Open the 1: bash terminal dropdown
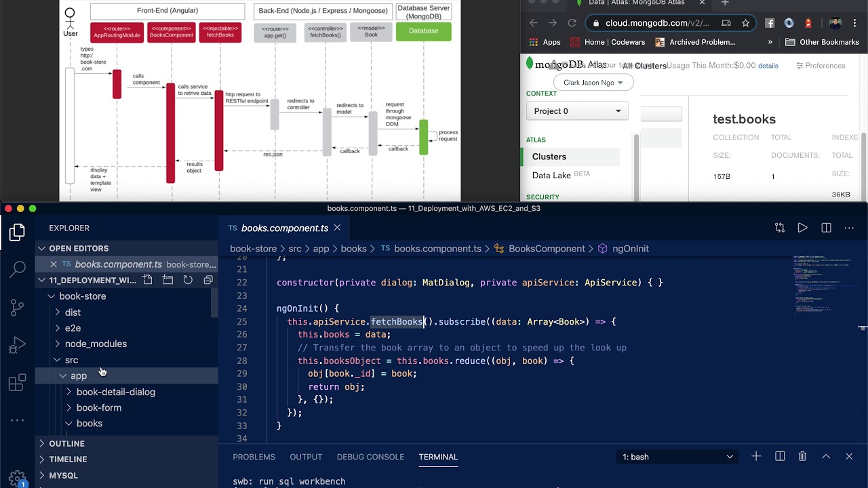Image resolution: width=868 pixels, height=488 pixels. tap(677, 457)
